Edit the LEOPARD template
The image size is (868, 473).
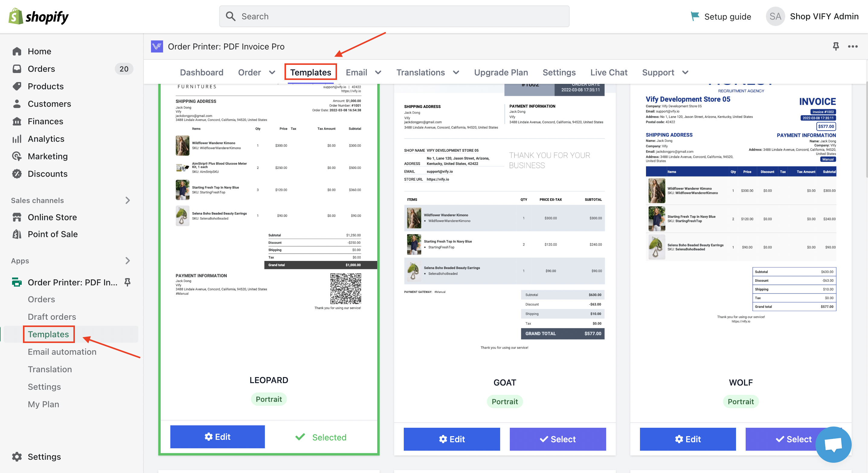pyautogui.click(x=217, y=436)
